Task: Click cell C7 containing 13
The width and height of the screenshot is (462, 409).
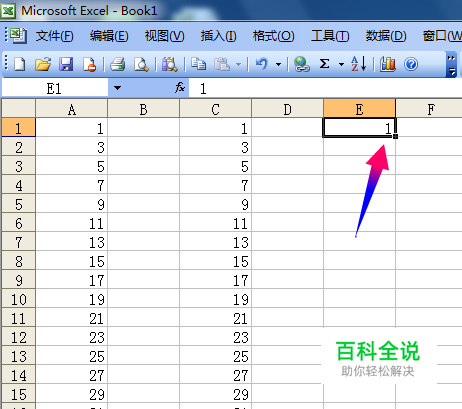Action: tap(216, 241)
